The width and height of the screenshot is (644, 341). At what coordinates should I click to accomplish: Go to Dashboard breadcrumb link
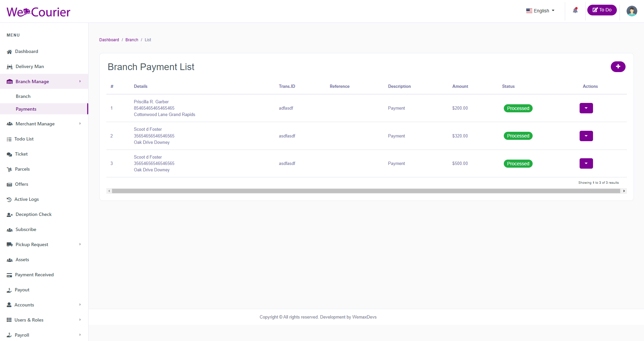(109, 40)
